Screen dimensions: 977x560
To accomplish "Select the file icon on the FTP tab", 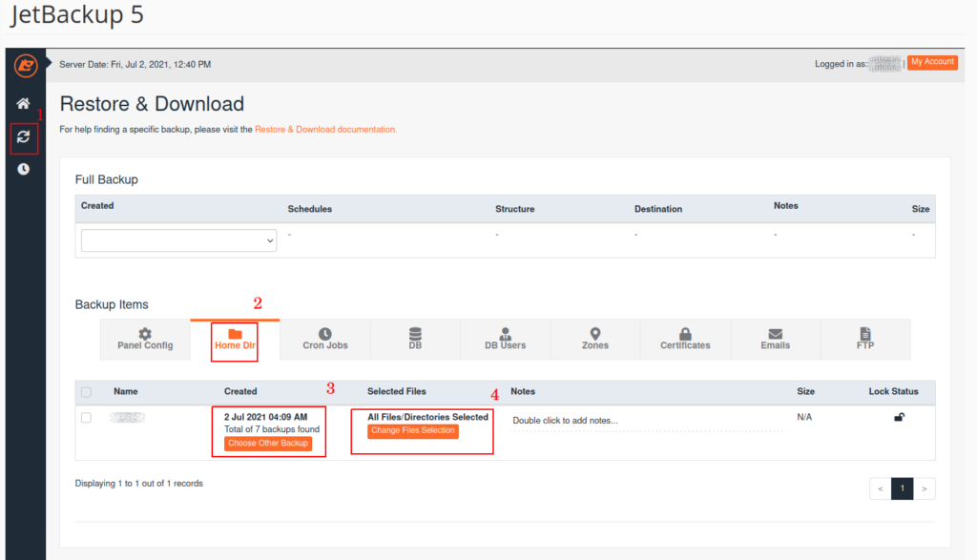I will point(864,333).
